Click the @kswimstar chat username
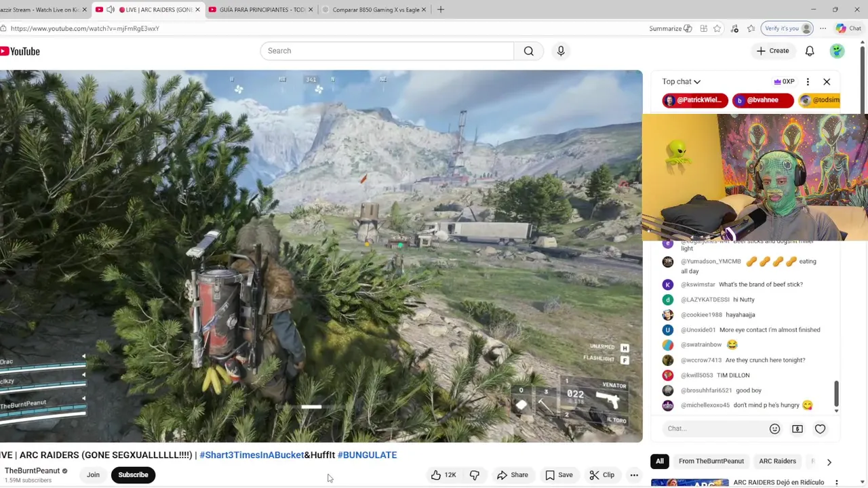Image resolution: width=868 pixels, height=488 pixels. [x=698, y=285]
